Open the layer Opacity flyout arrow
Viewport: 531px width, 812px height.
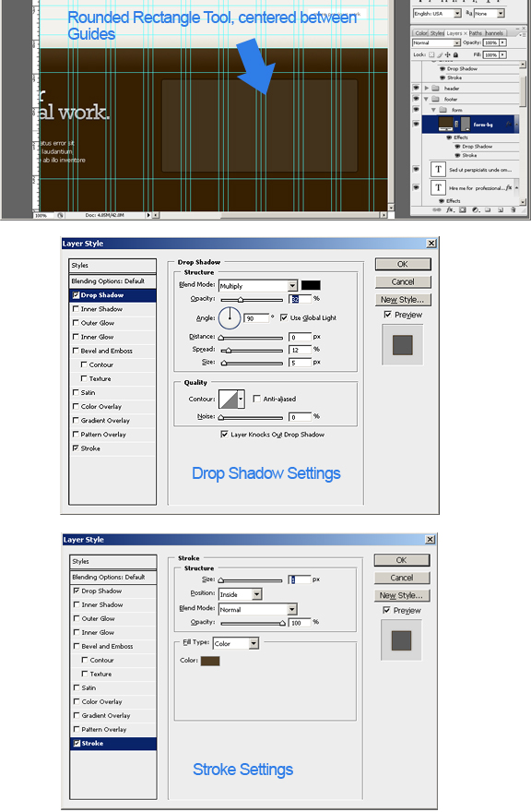(x=502, y=42)
